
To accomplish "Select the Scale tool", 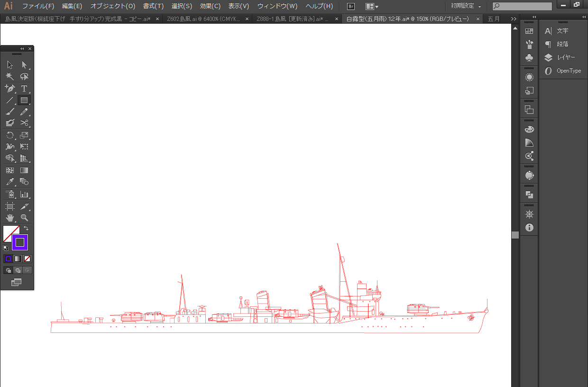I will click(x=24, y=135).
